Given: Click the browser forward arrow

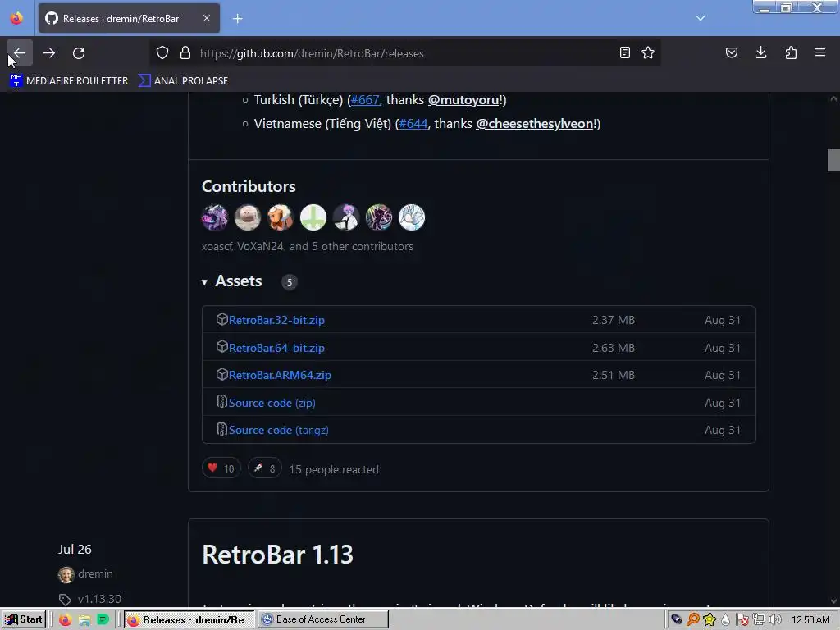Looking at the screenshot, I should click(x=49, y=53).
